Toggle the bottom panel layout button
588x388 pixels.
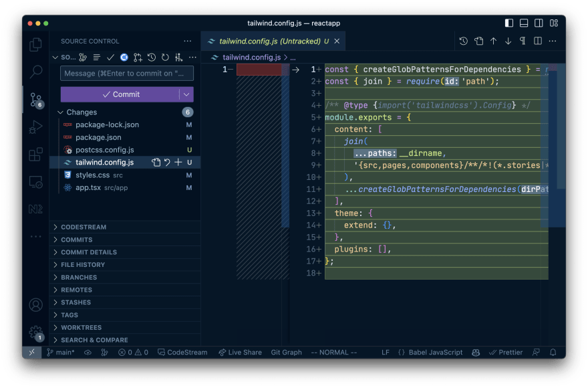[524, 23]
